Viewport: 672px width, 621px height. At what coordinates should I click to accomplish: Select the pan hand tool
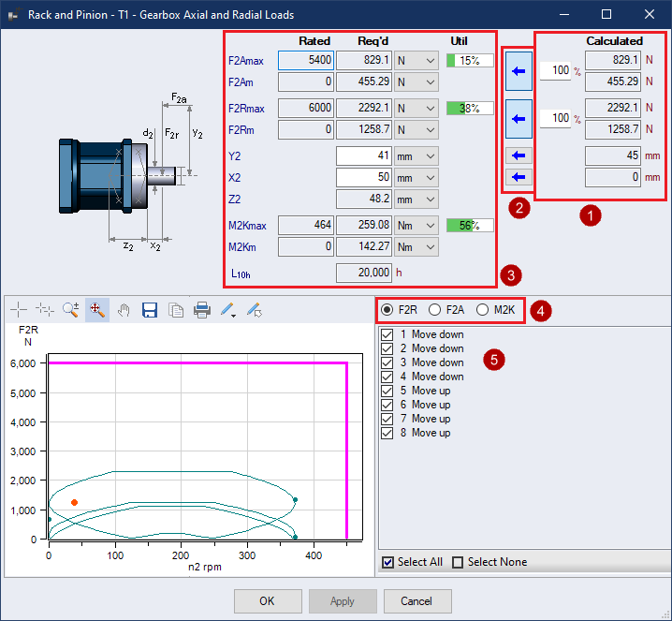(124, 310)
